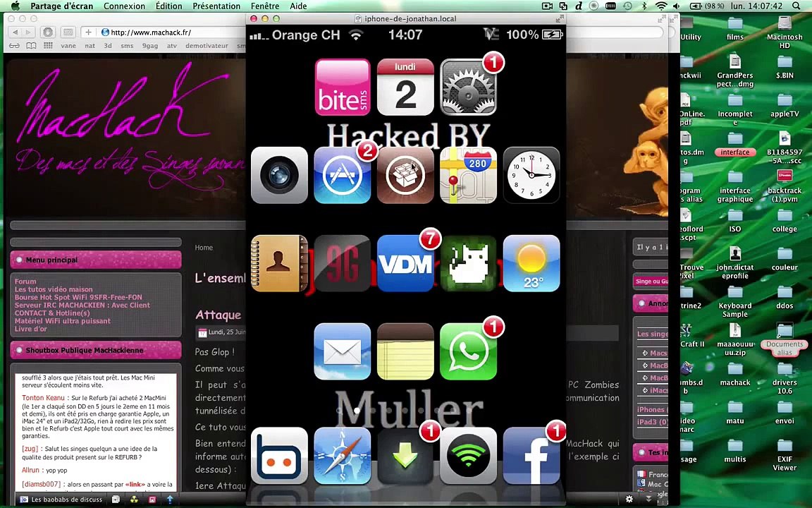Open the Notes app
812x508 pixels.
pos(405,351)
